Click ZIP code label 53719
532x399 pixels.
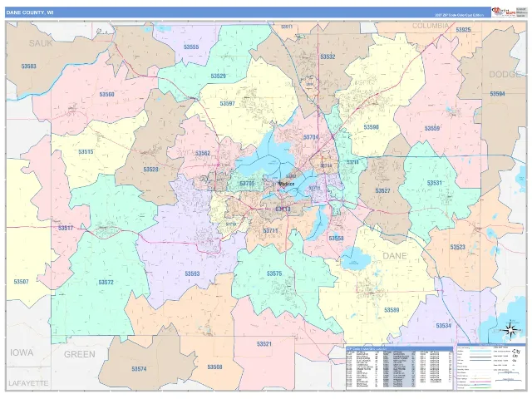tap(231, 224)
